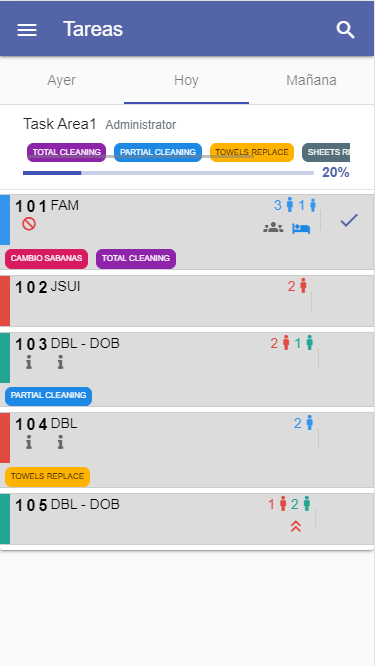Click the horizontal scrollbar over legend chips

tap(141, 156)
